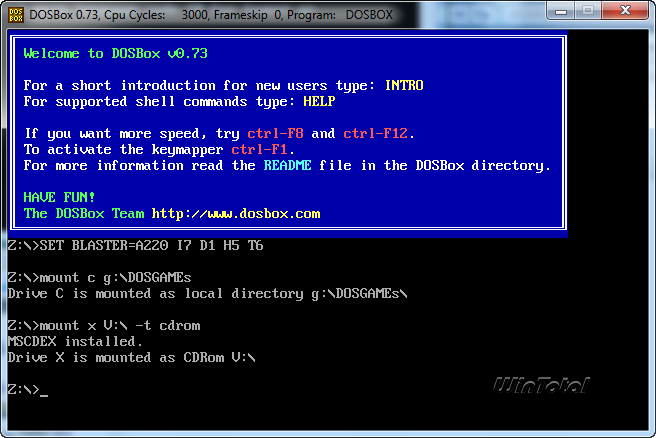656x438 pixels.
Task: Minimize the DOSBox window
Action: 561,10
